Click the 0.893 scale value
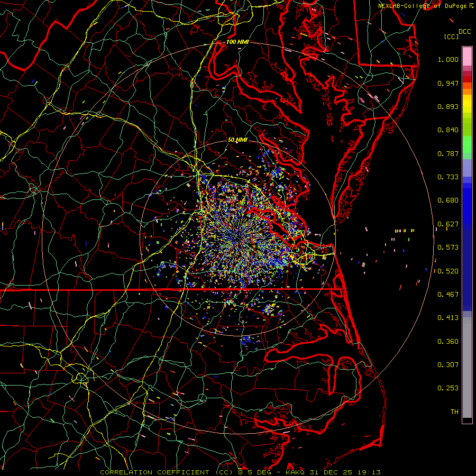Screen dimensions: 476x476 click(x=448, y=106)
